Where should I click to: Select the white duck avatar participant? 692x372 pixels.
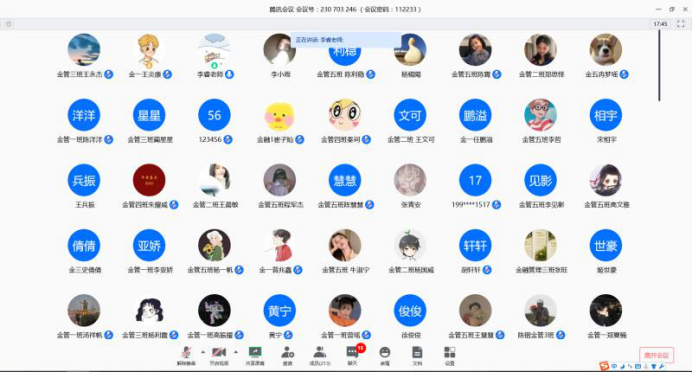point(410,50)
